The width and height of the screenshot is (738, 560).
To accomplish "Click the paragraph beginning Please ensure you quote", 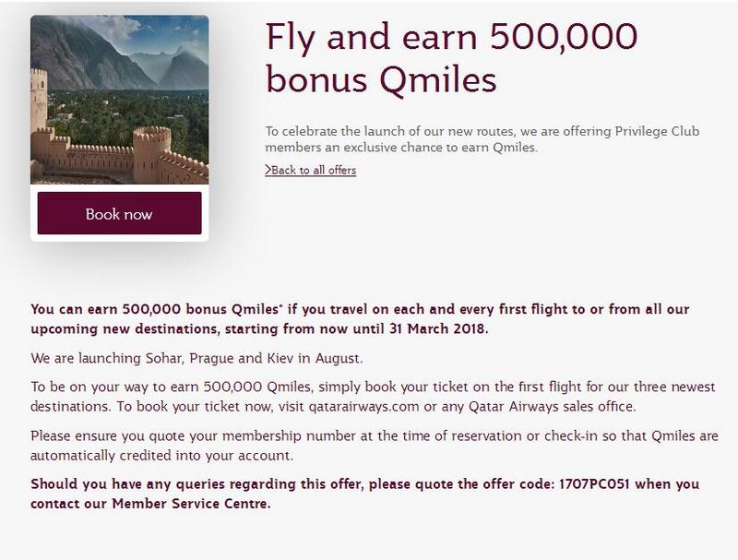I will coord(375,446).
